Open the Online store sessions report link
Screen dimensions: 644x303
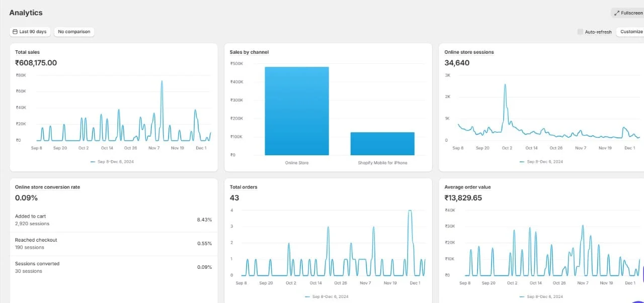(x=469, y=52)
